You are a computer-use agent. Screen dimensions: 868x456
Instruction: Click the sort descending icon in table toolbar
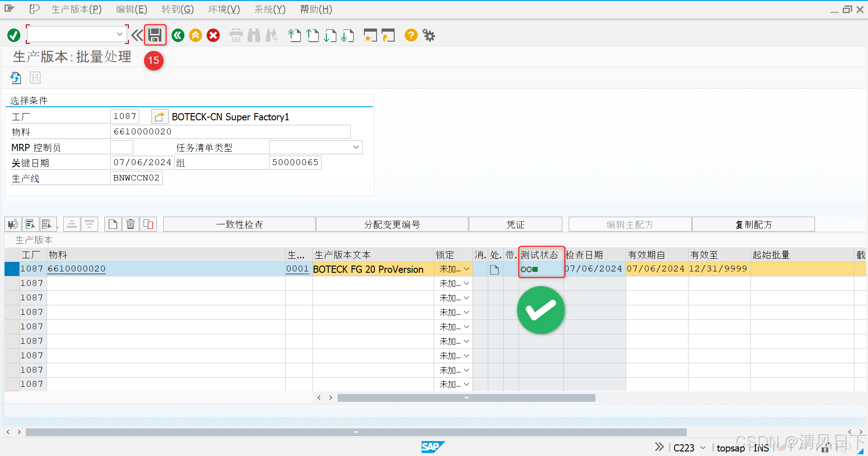click(89, 224)
